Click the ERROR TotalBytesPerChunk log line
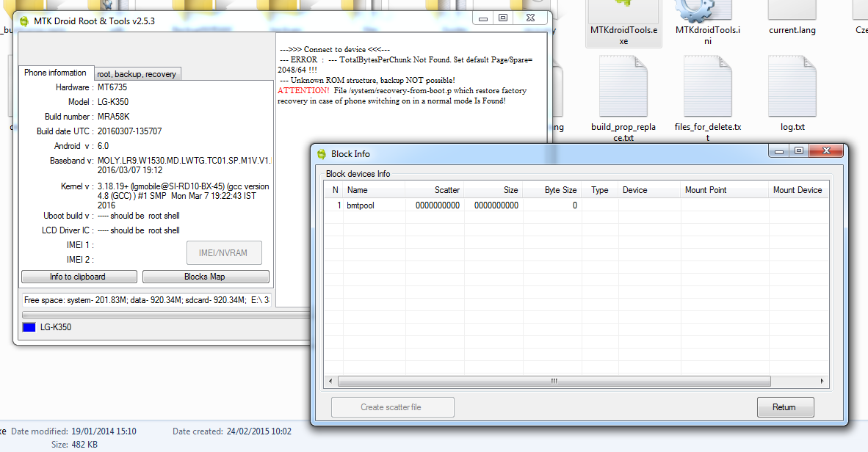 [x=406, y=65]
